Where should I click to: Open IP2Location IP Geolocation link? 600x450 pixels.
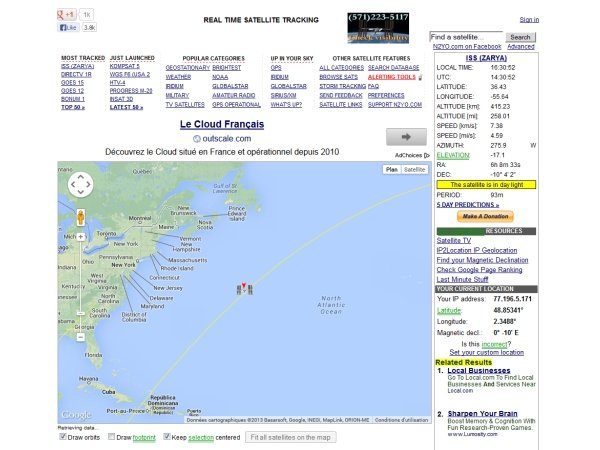pyautogui.click(x=477, y=250)
